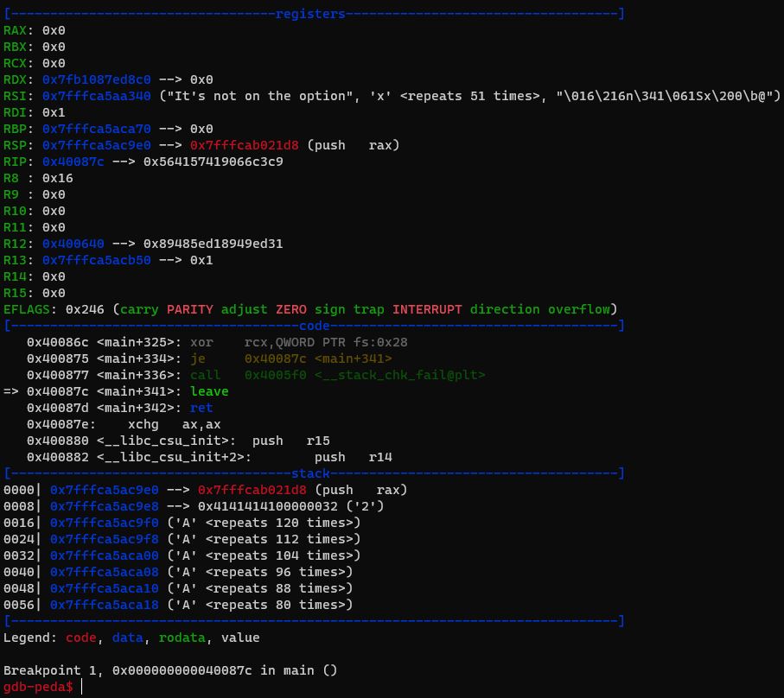Click the xchg ax,ax instruction
This screenshot has height=698, width=784.
pyautogui.click(x=175, y=425)
